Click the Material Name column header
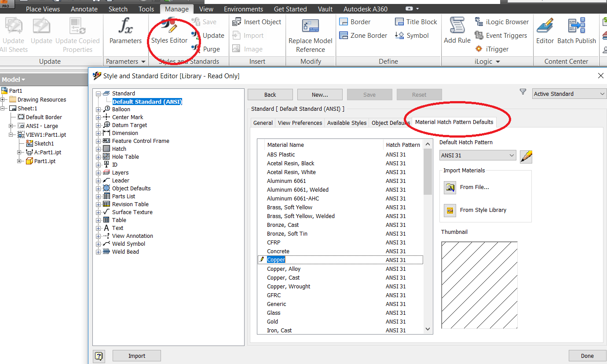 [324, 145]
